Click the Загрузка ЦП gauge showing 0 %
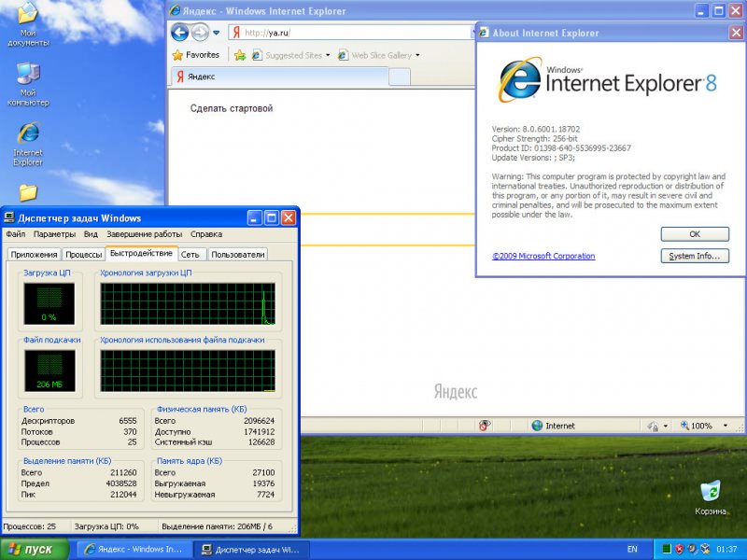The width and height of the screenshot is (747, 560). click(x=49, y=304)
